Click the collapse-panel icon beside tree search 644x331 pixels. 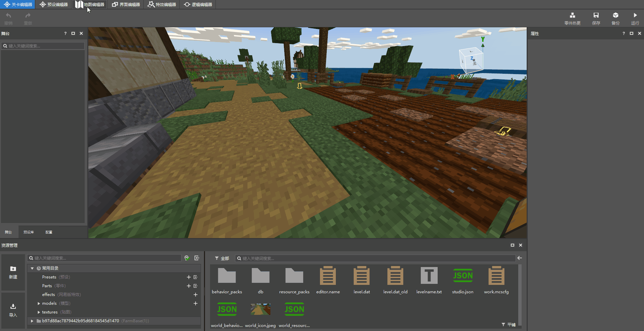click(x=197, y=258)
